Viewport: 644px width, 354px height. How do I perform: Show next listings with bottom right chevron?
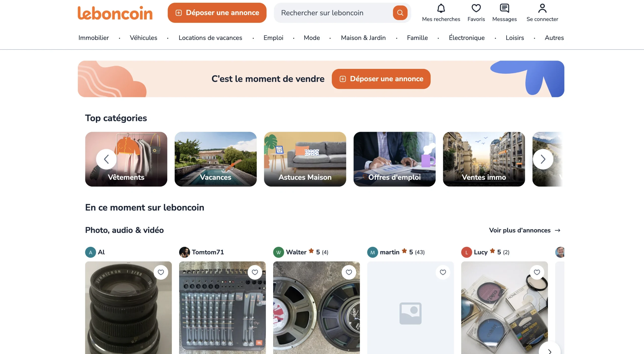click(x=550, y=351)
